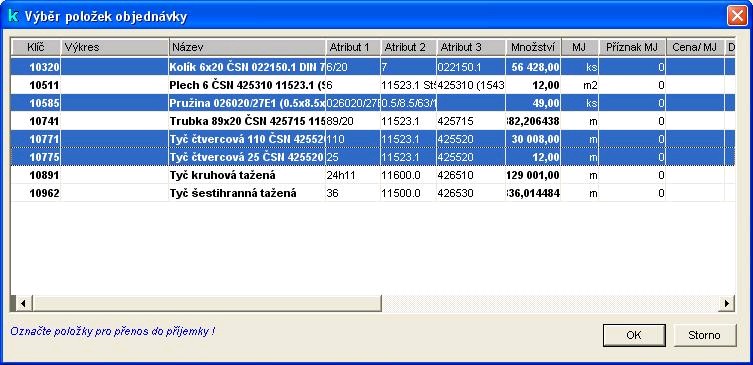Sort by the Klíč column header
Screen dimensions: 753x365
pos(36,47)
